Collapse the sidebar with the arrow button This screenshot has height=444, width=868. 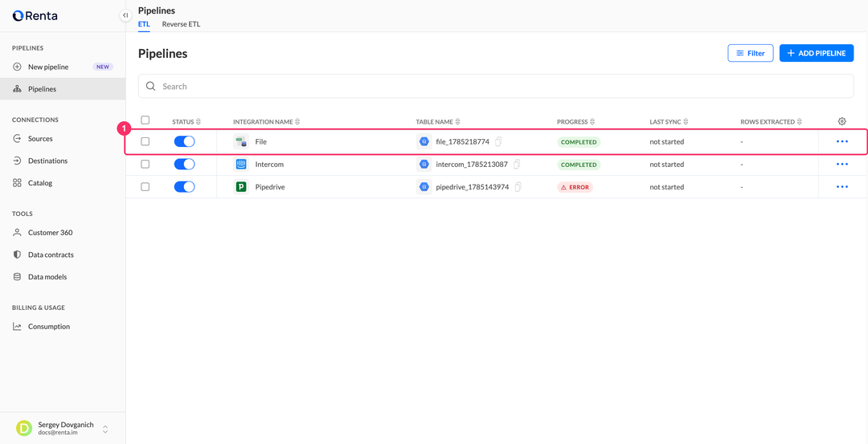tap(125, 15)
